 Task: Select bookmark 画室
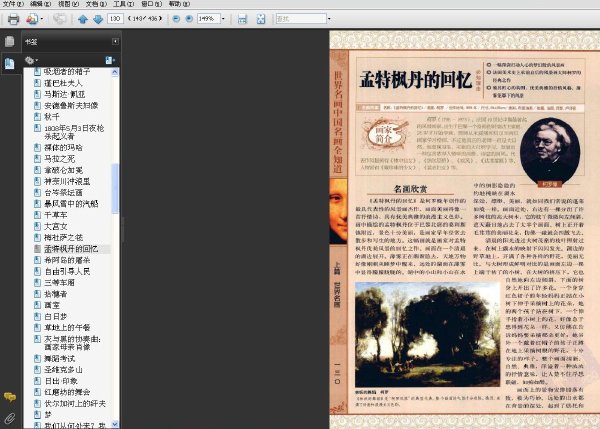(x=52, y=305)
